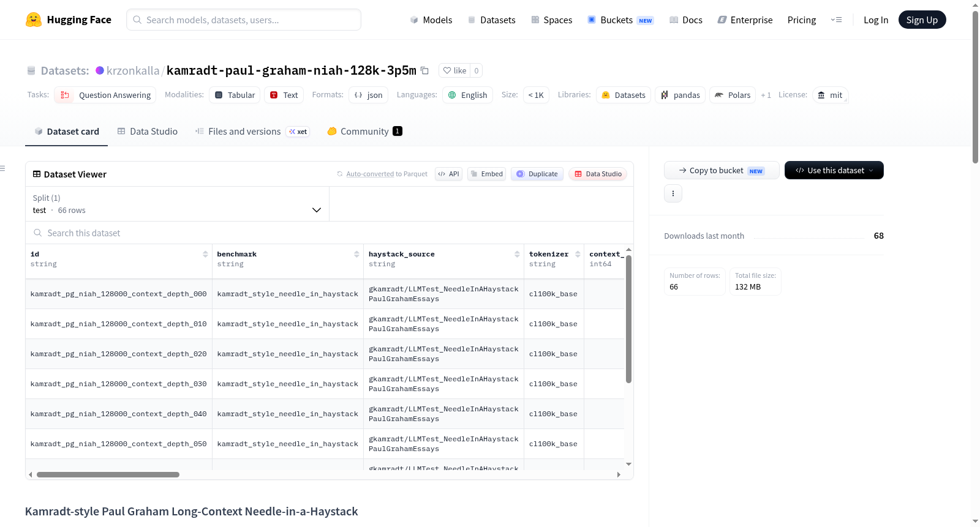Go to Spaces
Screen dimensions: 980x527
pos(552,20)
